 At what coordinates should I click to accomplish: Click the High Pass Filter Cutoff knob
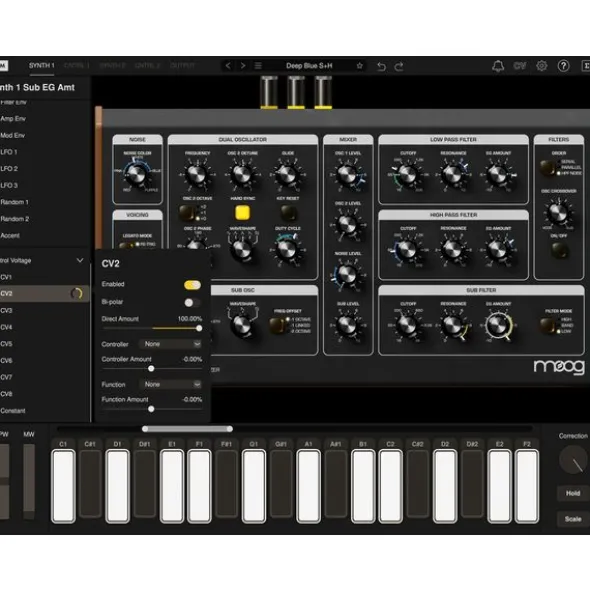click(408, 250)
